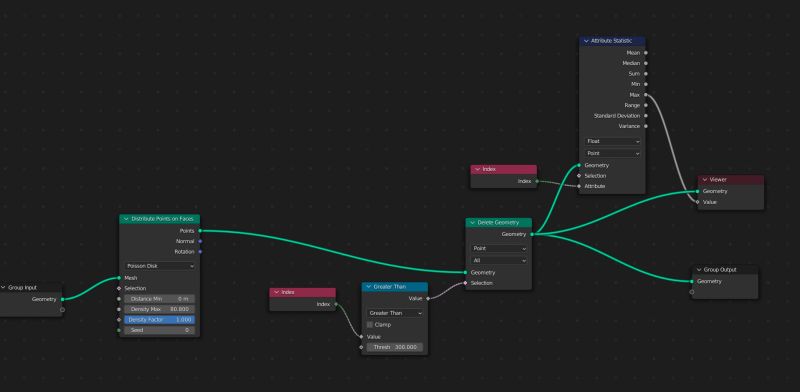Click the Variance output socket
800x392 pixels.
(x=646, y=126)
